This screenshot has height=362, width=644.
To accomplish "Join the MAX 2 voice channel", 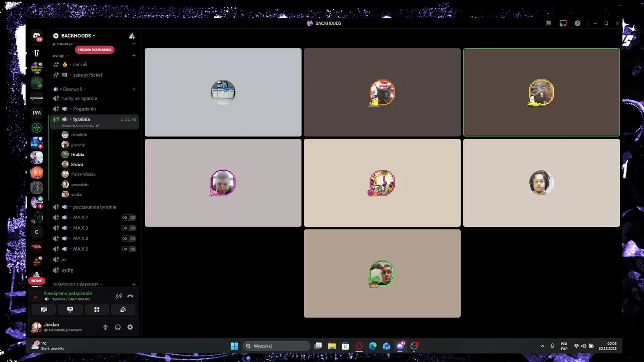I will [95, 217].
